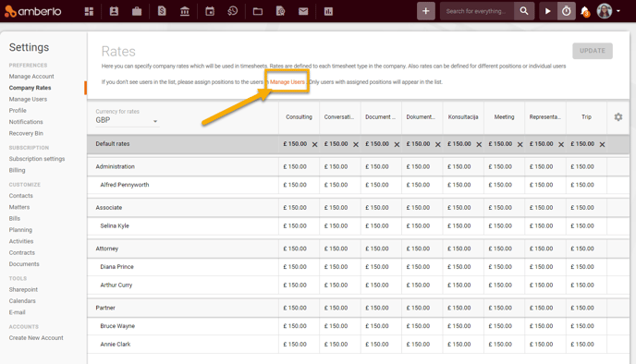Open Manage Account in sidebar
Screen dimensions: 636x364
point(31,76)
